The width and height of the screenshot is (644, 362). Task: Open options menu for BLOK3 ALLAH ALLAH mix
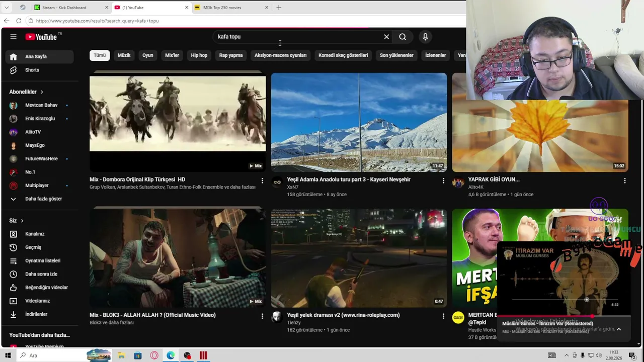[x=262, y=316]
